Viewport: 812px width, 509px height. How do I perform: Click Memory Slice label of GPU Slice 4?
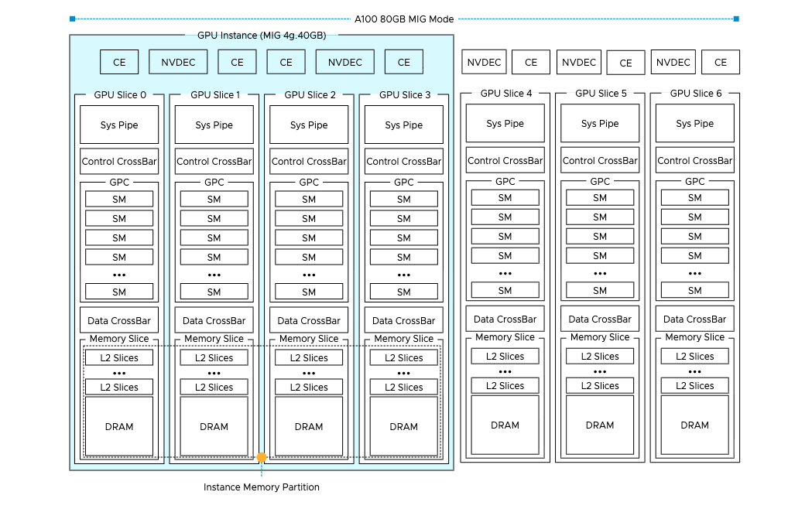tap(505, 336)
